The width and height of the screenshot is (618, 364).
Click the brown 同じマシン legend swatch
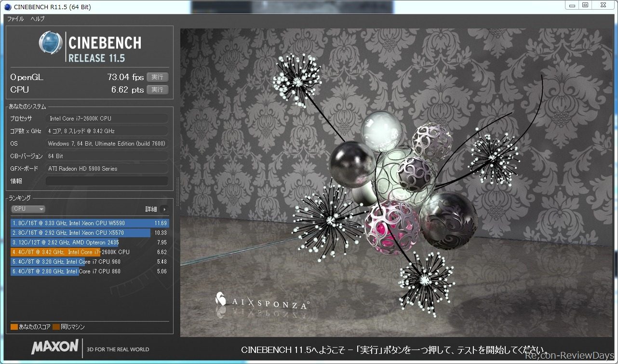point(56,327)
